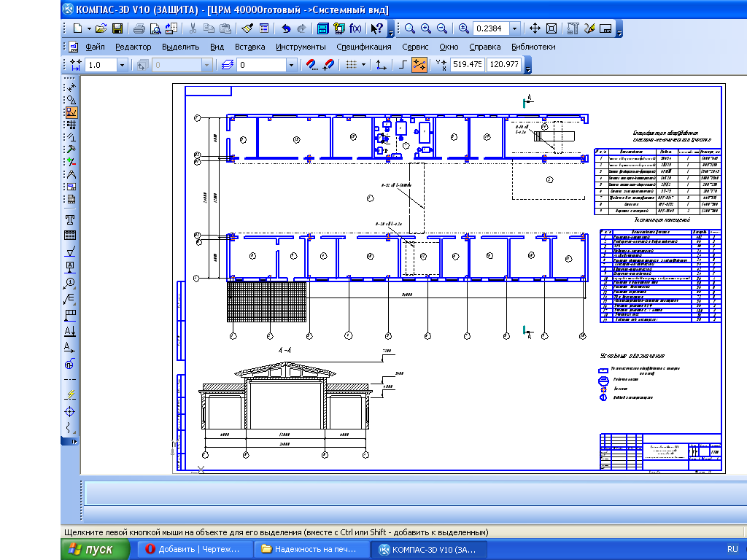747x560 pixels.
Task: Open the Выделить menu
Action: point(180,47)
